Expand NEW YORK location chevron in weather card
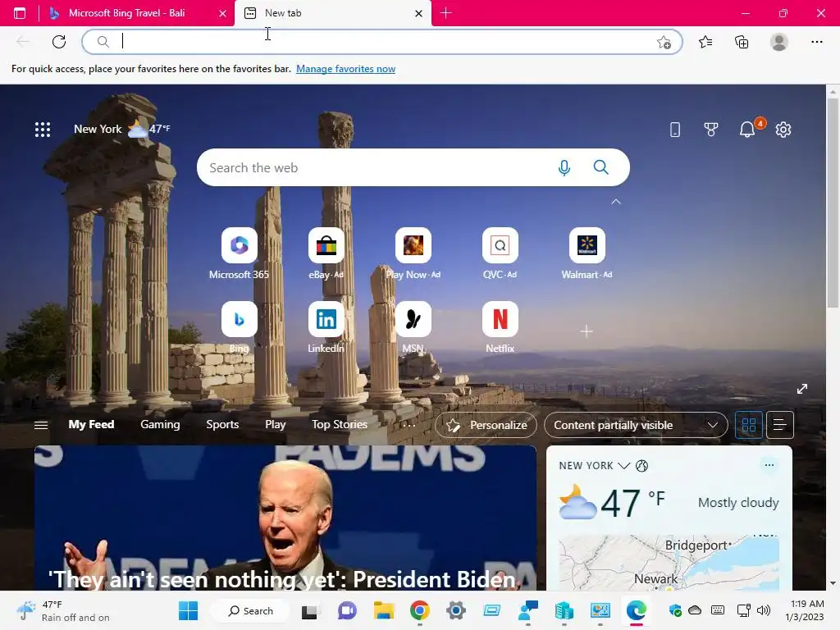Screen dimensions: 840x630 click(x=623, y=466)
